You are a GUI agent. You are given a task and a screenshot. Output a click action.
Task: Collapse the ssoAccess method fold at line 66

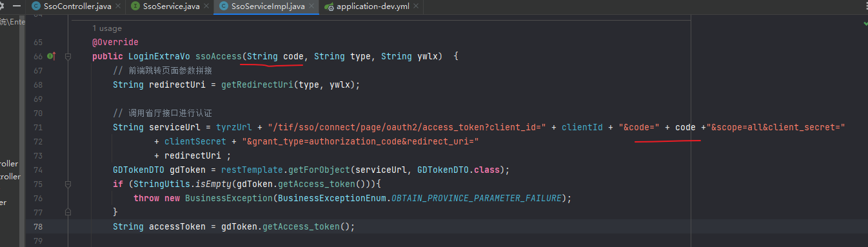[68, 56]
